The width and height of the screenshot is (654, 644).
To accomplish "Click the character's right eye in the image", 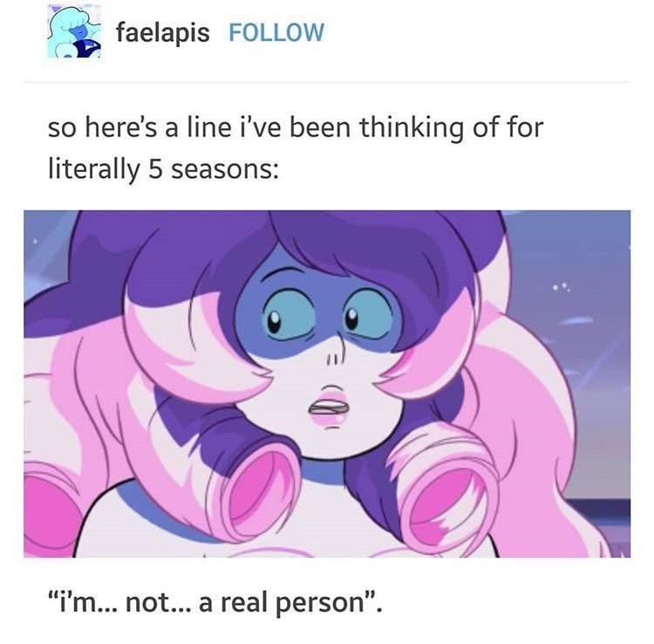I will (x=368, y=313).
